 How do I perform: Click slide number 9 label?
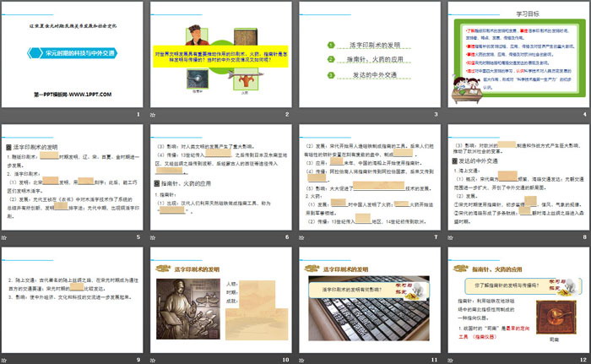pos(138,360)
